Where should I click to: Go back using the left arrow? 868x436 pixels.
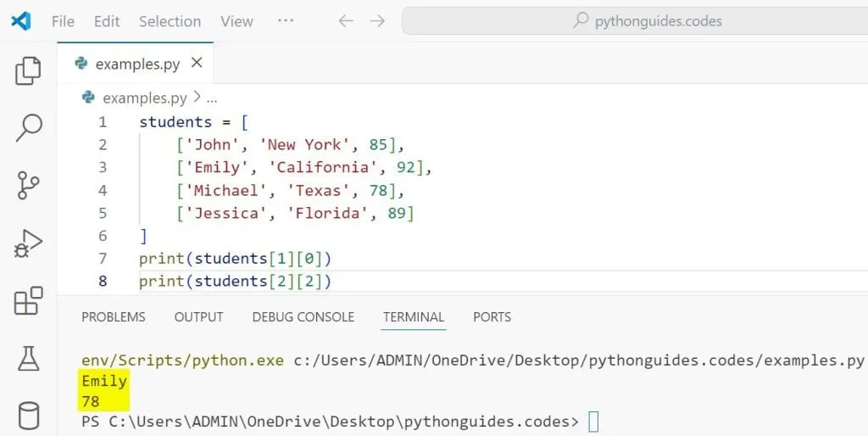[345, 21]
